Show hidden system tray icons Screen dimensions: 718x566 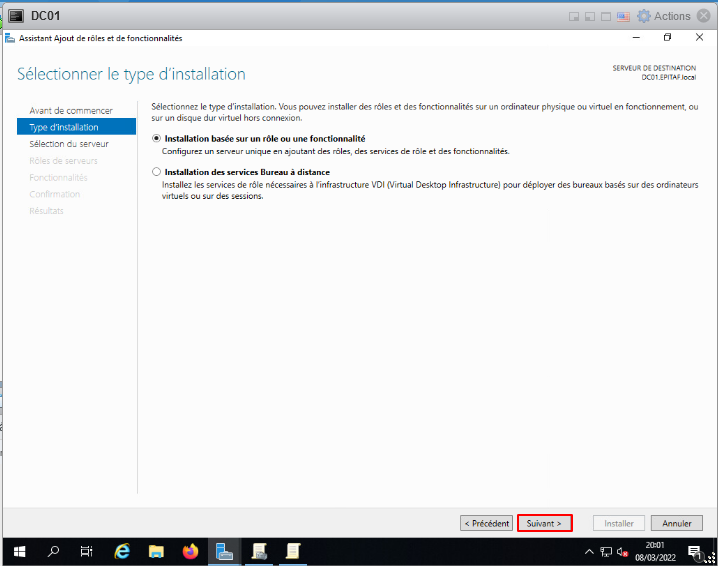pos(589,552)
